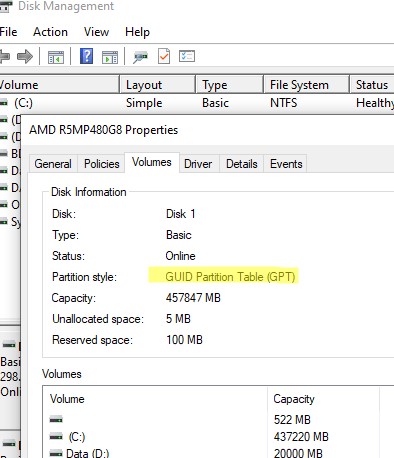Click the Basic value beside Type:
The height and width of the screenshot is (458, 394).
pyautogui.click(x=179, y=235)
